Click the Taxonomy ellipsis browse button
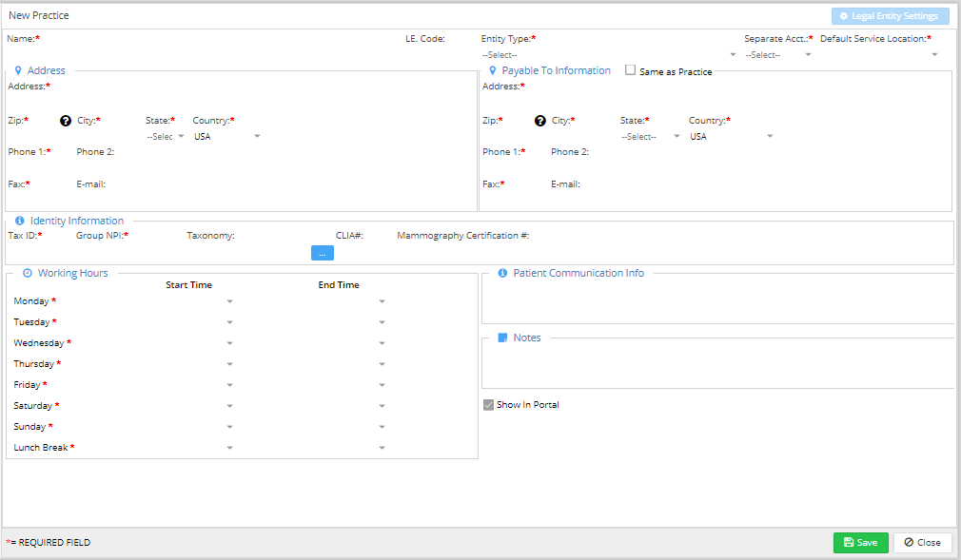The height and width of the screenshot is (560, 961). [323, 253]
